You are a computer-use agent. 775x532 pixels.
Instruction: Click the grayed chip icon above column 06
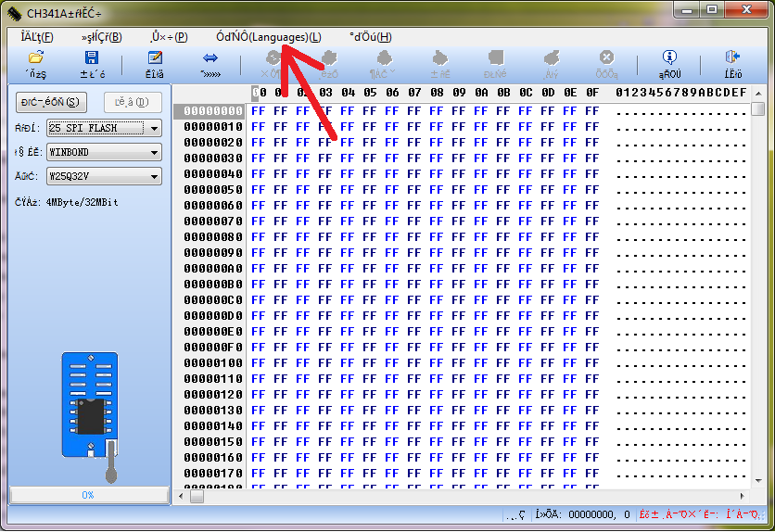pos(384,58)
